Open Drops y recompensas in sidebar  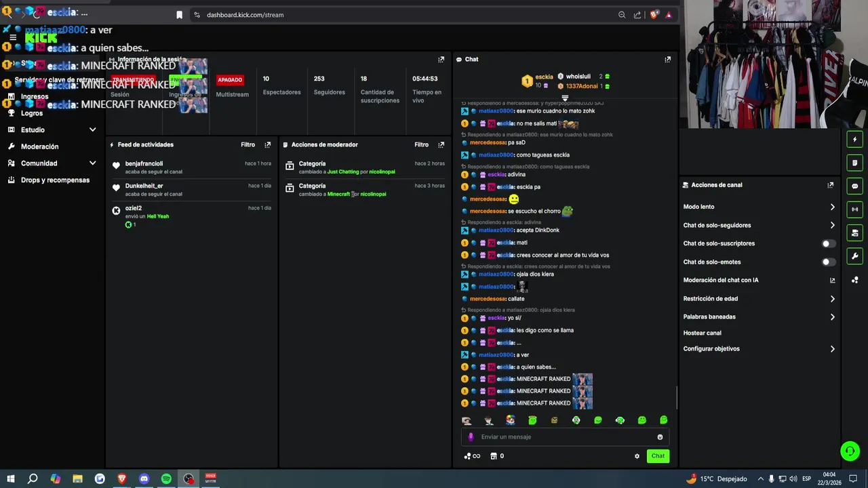(55, 180)
